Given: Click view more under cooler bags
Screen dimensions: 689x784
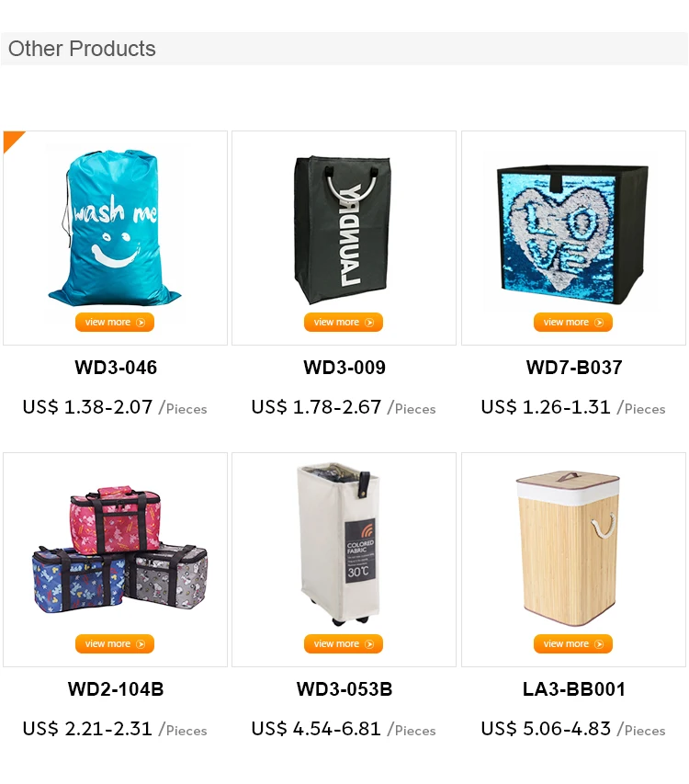Looking at the screenshot, I should [115, 643].
